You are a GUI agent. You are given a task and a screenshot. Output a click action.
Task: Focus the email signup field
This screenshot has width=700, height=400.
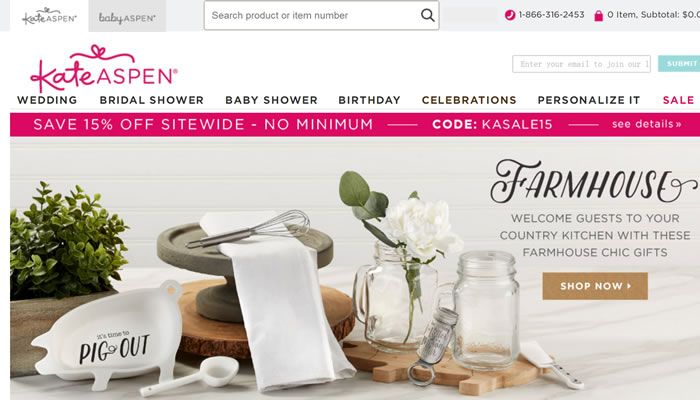[581, 64]
